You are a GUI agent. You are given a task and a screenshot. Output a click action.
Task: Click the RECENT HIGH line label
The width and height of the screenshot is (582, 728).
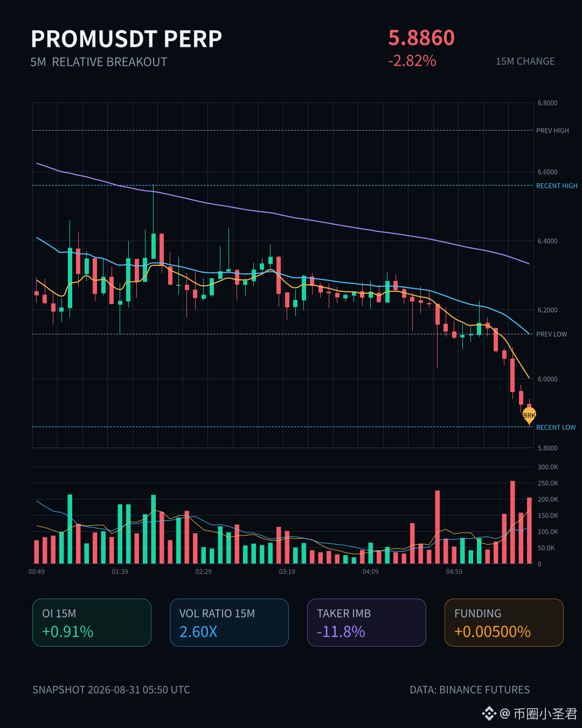(557, 186)
